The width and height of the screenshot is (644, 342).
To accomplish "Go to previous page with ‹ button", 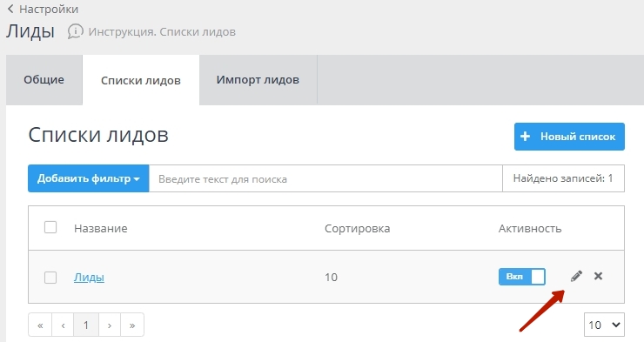I will tap(63, 325).
